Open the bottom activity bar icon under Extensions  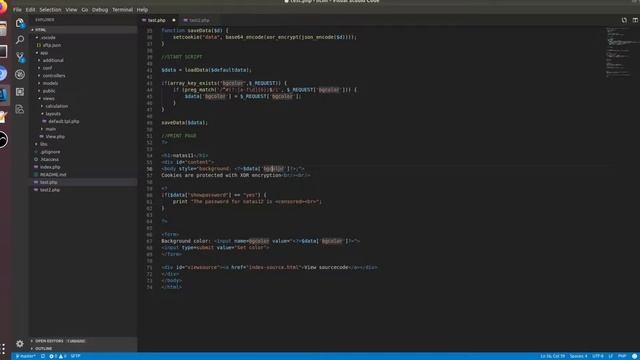click(x=20, y=109)
